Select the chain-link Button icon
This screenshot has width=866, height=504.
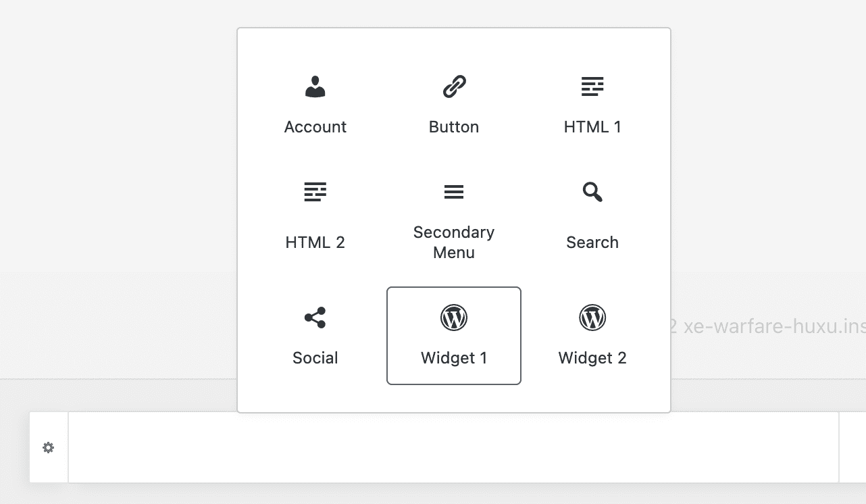point(454,87)
